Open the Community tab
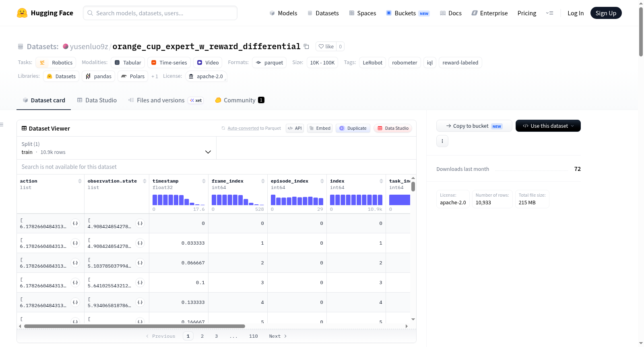The height and width of the screenshot is (347, 644). coord(239,100)
